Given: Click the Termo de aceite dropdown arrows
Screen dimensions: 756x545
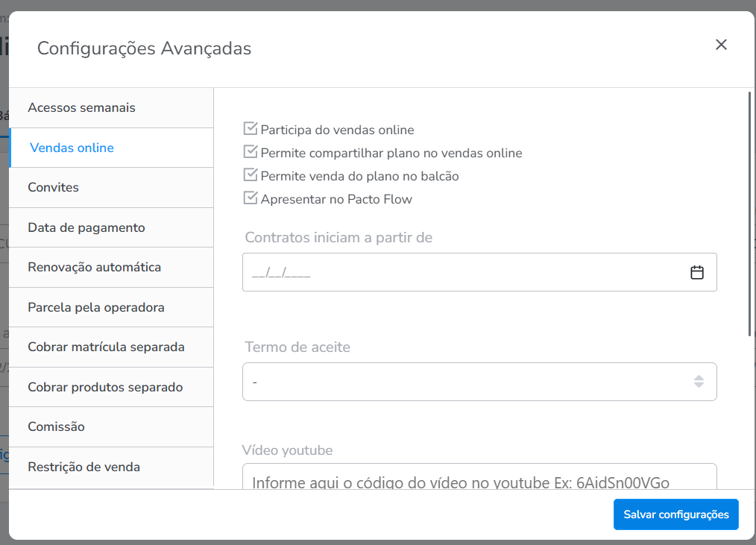Looking at the screenshot, I should coord(699,382).
